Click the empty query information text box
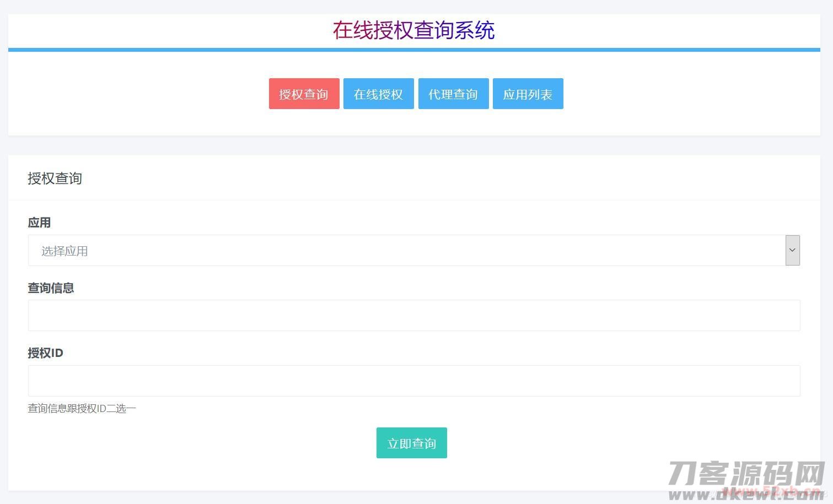This screenshot has height=504, width=833. [413, 315]
